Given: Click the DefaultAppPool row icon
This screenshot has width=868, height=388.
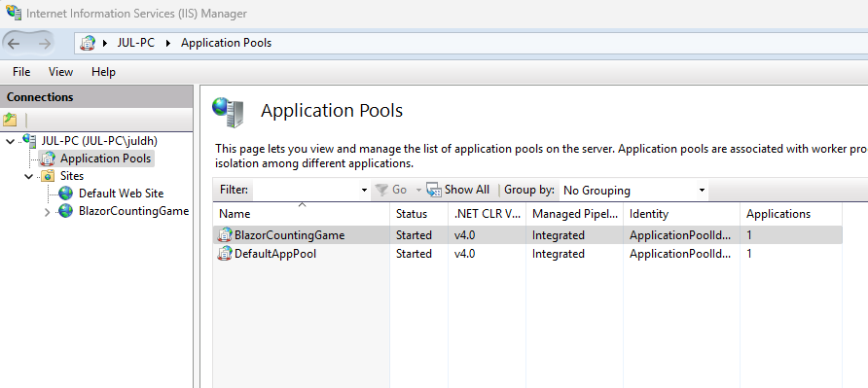Looking at the screenshot, I should click(224, 254).
